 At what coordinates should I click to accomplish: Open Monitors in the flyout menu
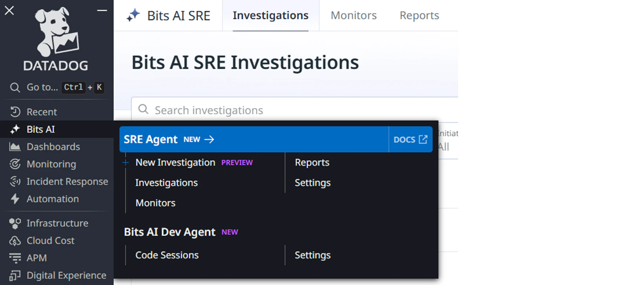155,203
